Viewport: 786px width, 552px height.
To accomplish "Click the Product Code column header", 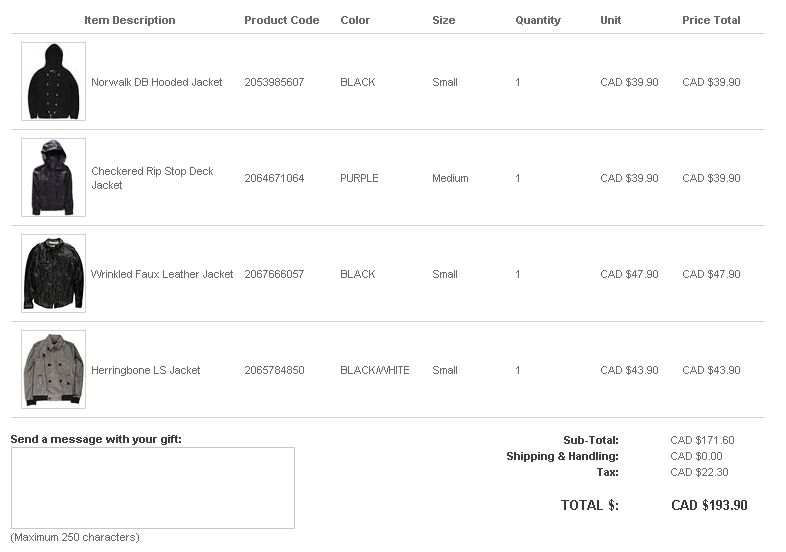I will pos(282,20).
